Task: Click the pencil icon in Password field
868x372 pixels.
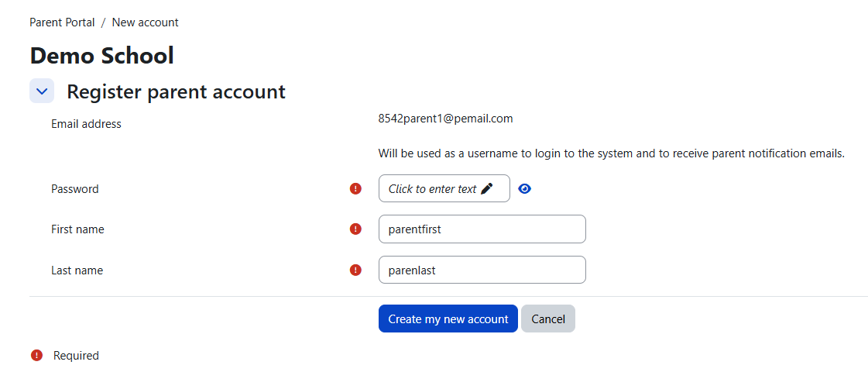Action: [486, 188]
